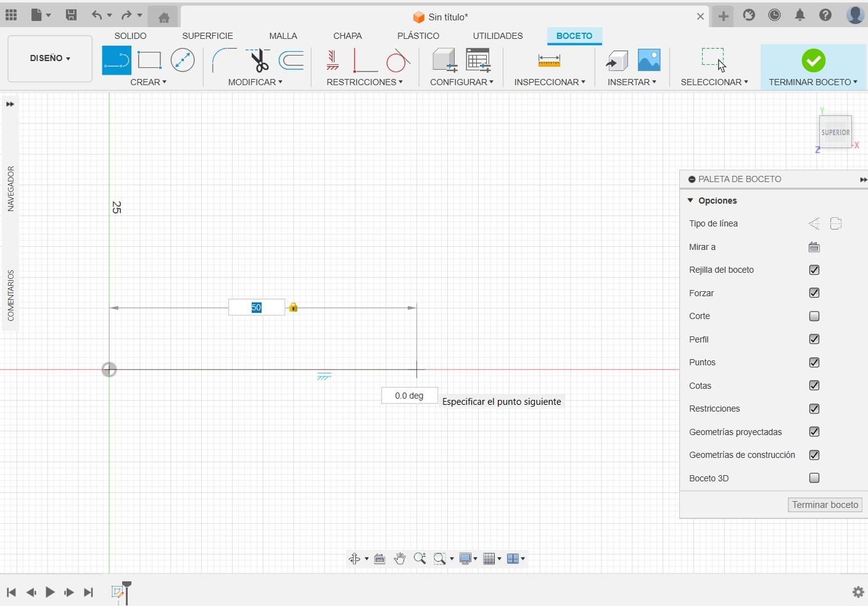The image size is (868, 606).
Task: Toggle the Forzar checkbox
Action: tap(814, 293)
